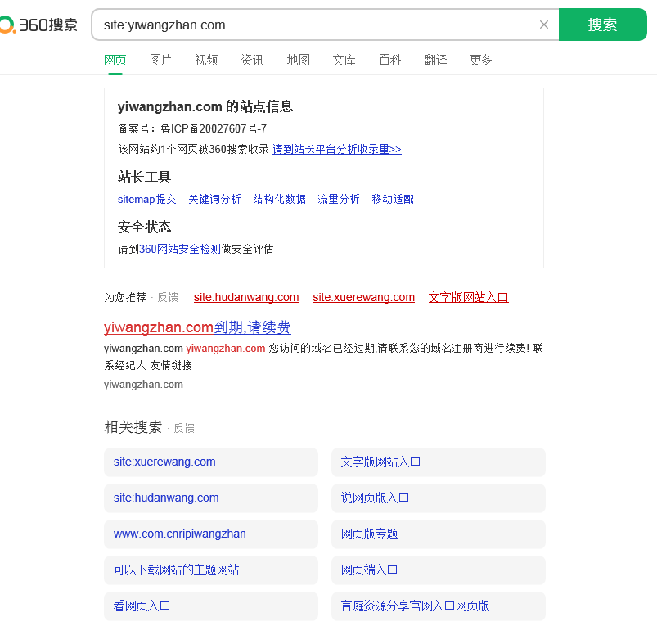
Task: Click the 360搜索 logo
Action: coord(38,25)
